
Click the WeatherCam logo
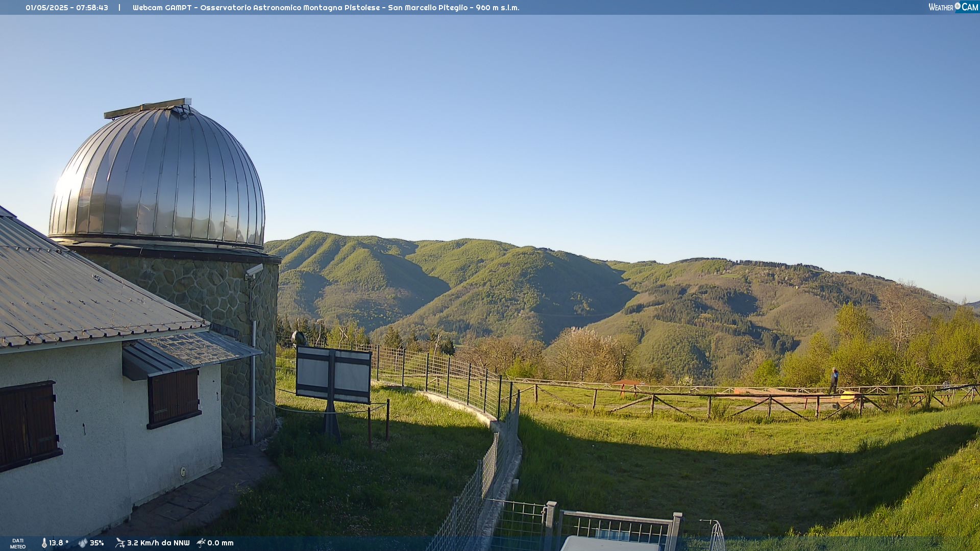953,7
